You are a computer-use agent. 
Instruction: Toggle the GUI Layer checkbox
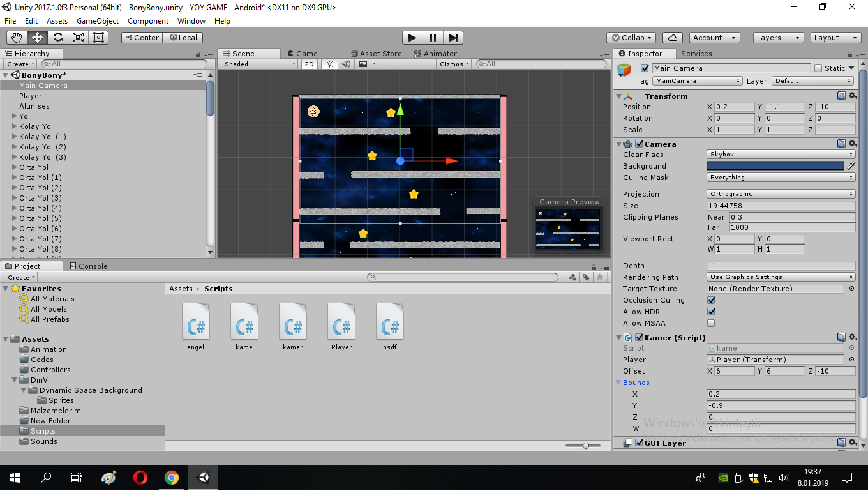(x=639, y=443)
